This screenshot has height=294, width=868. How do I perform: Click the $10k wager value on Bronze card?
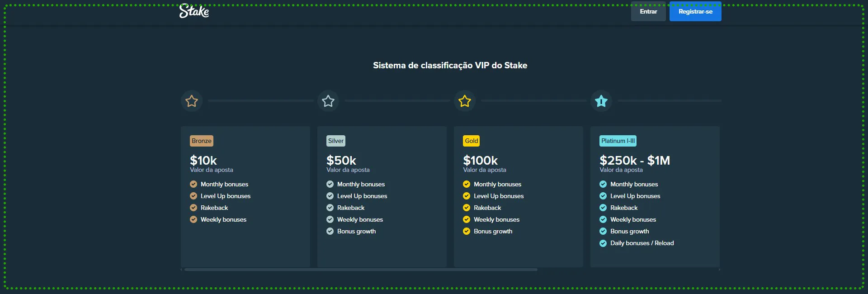pos(203,161)
